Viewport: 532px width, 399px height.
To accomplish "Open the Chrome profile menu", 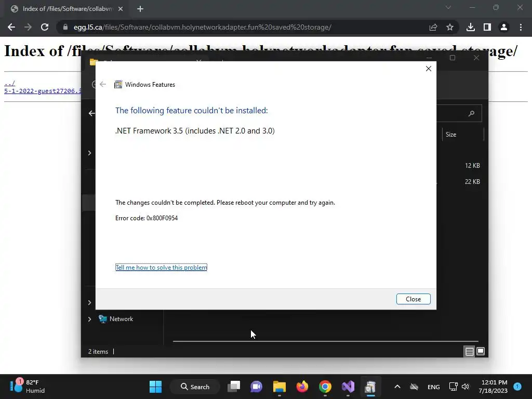I will pos(504,27).
